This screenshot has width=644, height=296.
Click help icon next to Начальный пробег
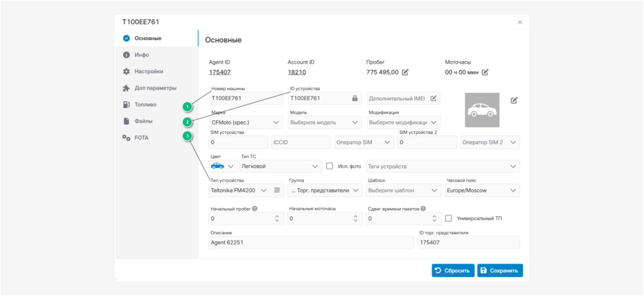(255, 209)
